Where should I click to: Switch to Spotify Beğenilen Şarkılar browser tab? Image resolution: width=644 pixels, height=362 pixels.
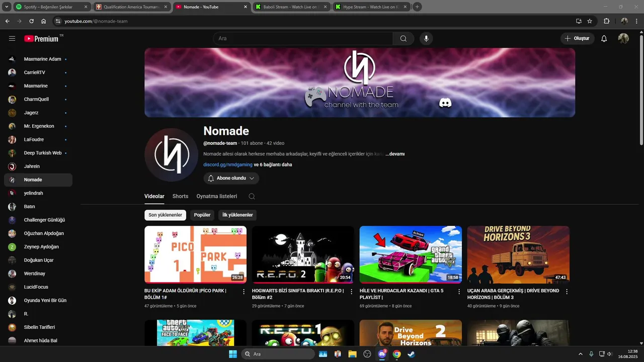52,7
